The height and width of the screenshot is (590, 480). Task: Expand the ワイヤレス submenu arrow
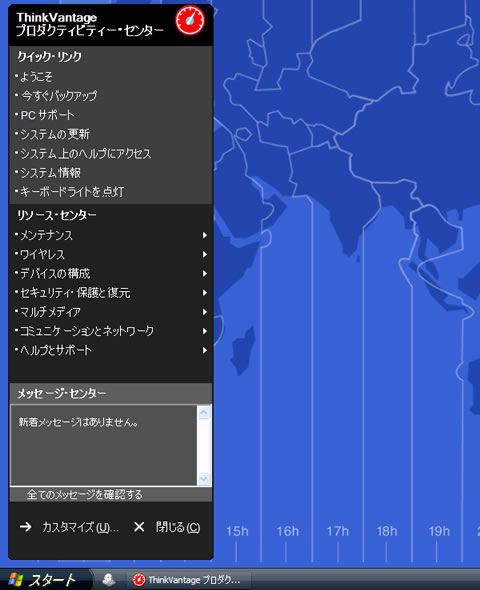[x=205, y=254]
